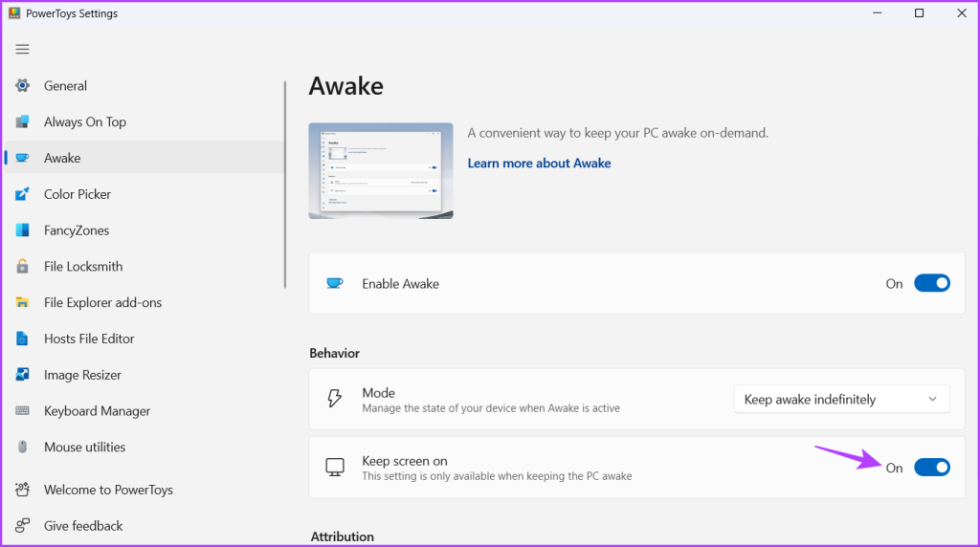Click the coffee cup icon beside Enable Awake
The width and height of the screenshot is (980, 547).
click(335, 283)
